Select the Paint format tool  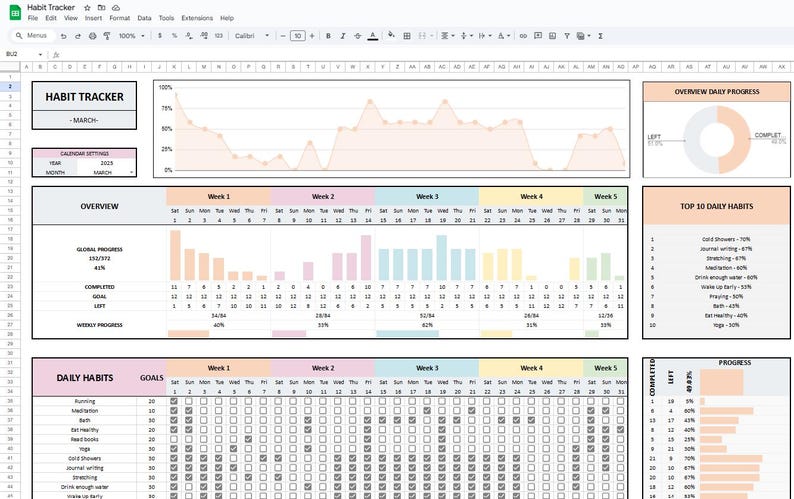(107, 36)
